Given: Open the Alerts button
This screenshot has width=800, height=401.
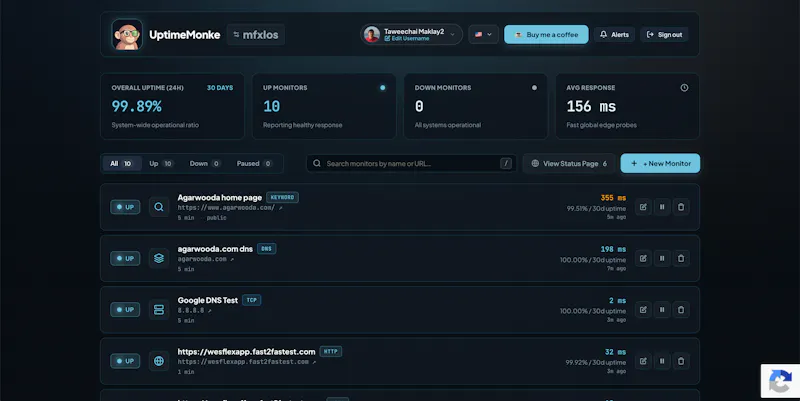Looking at the screenshot, I should click(614, 35).
